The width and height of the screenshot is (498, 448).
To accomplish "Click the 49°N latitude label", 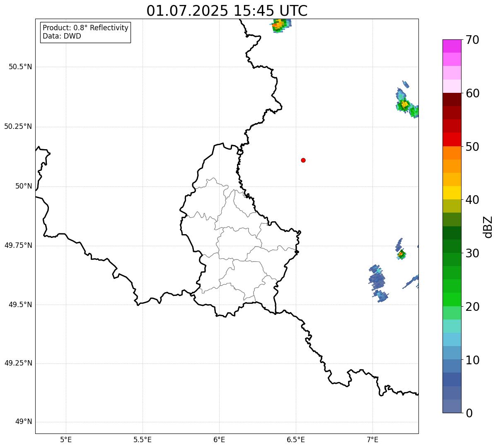I will tap(24, 422).
